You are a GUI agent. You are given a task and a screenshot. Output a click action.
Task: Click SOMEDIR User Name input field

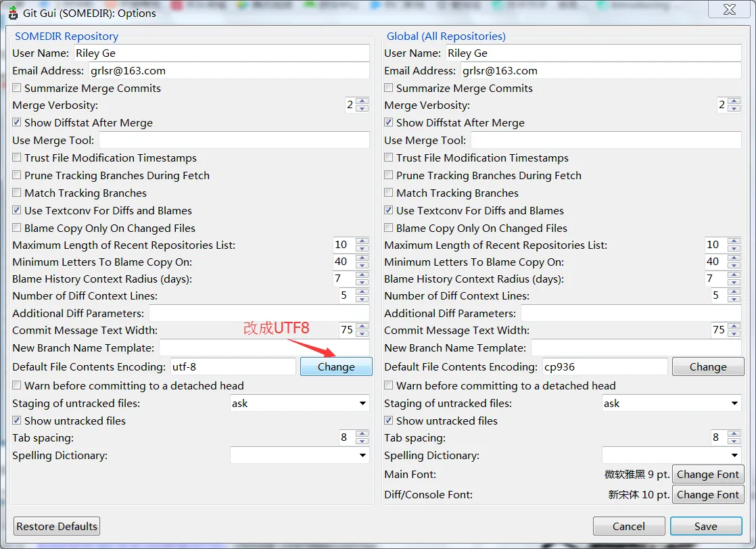coord(221,53)
